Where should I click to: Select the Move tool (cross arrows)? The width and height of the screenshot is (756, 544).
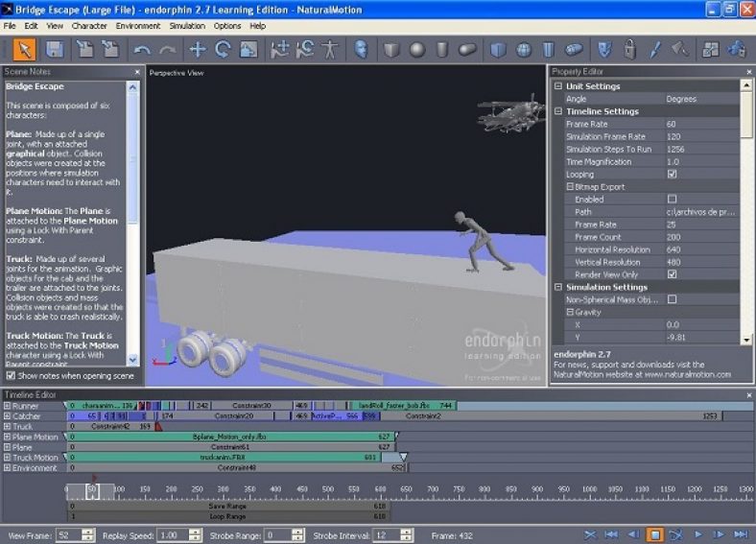pos(198,49)
